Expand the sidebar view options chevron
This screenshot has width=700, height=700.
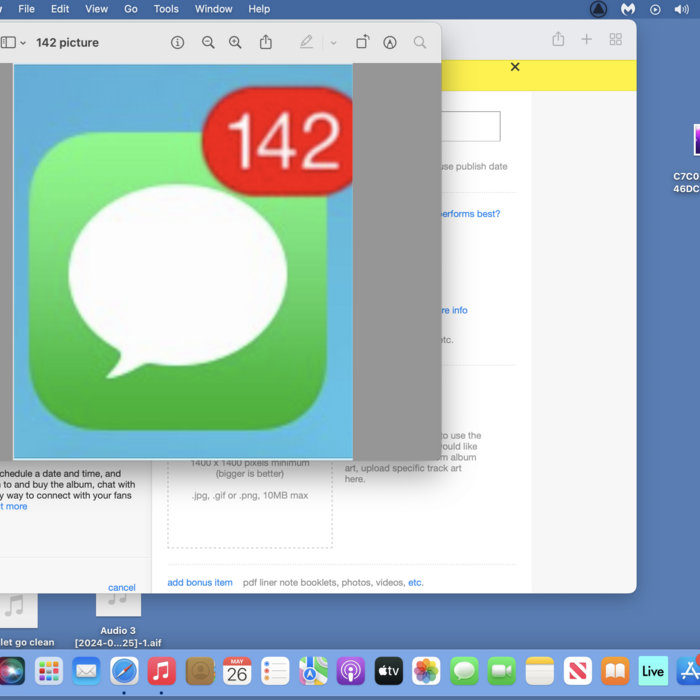(23, 43)
